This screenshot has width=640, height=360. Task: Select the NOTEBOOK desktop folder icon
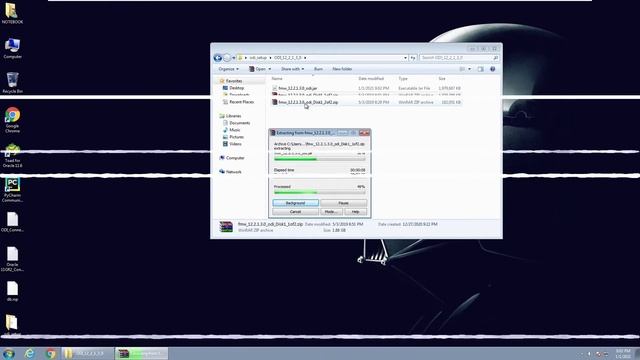click(x=12, y=13)
